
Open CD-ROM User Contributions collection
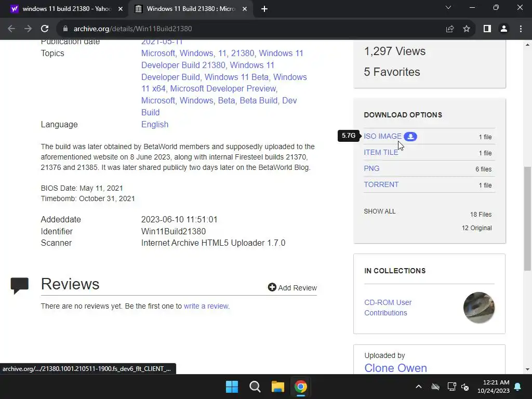388,308
